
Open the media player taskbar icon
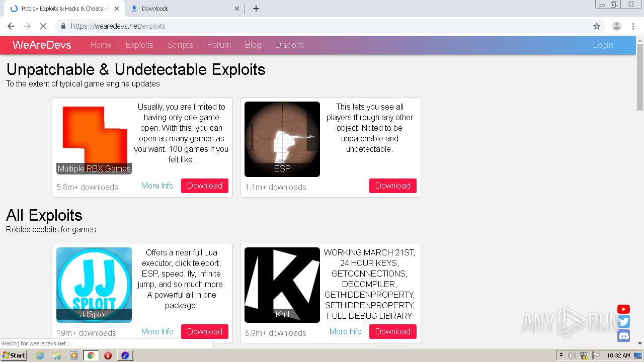point(74,355)
